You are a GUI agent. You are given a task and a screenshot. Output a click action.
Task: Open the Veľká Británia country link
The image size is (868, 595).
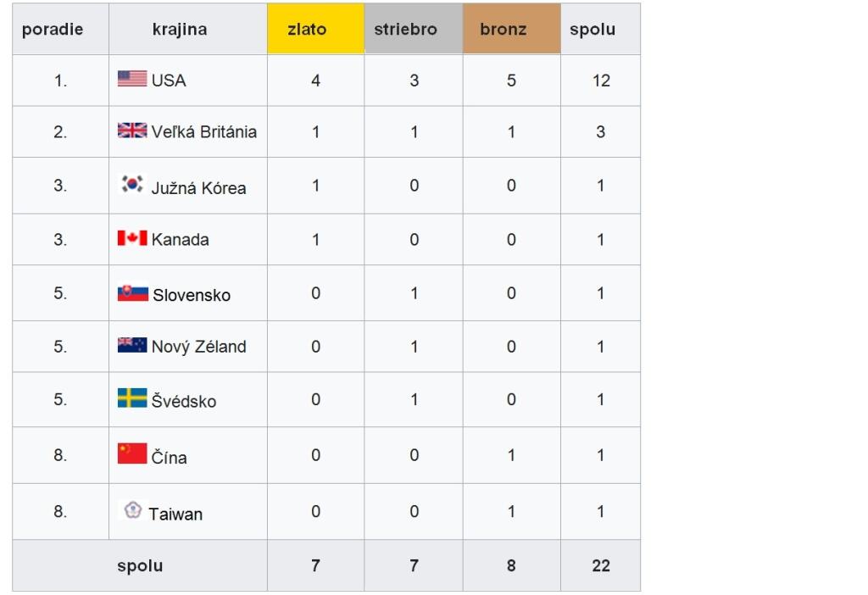click(x=203, y=131)
